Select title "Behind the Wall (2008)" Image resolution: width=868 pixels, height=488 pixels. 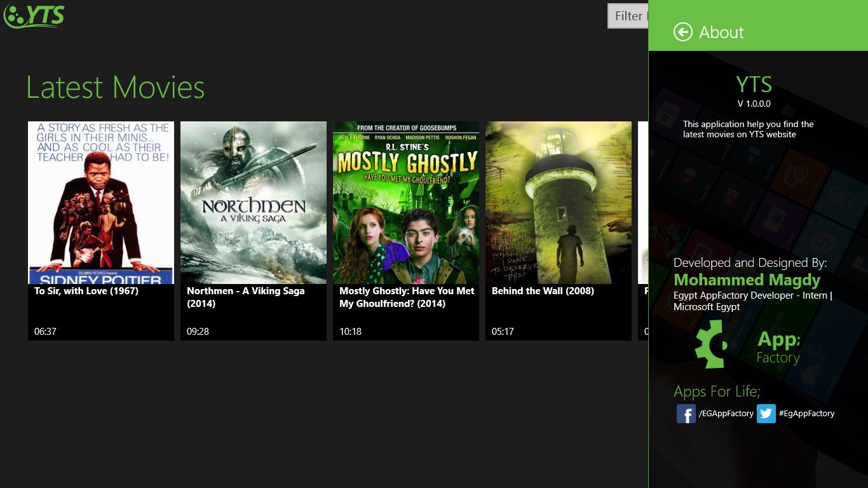pos(543,291)
